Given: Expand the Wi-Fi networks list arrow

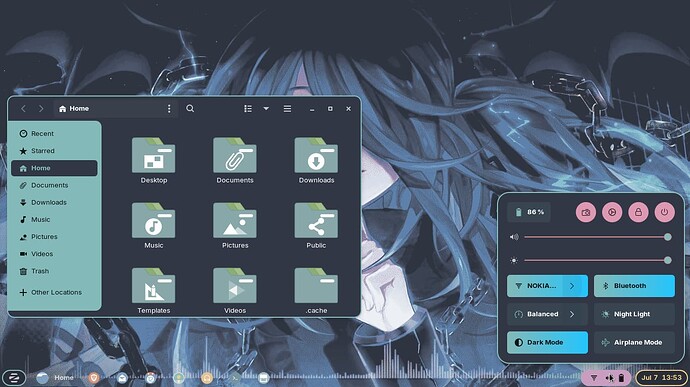Looking at the screenshot, I should (x=572, y=286).
